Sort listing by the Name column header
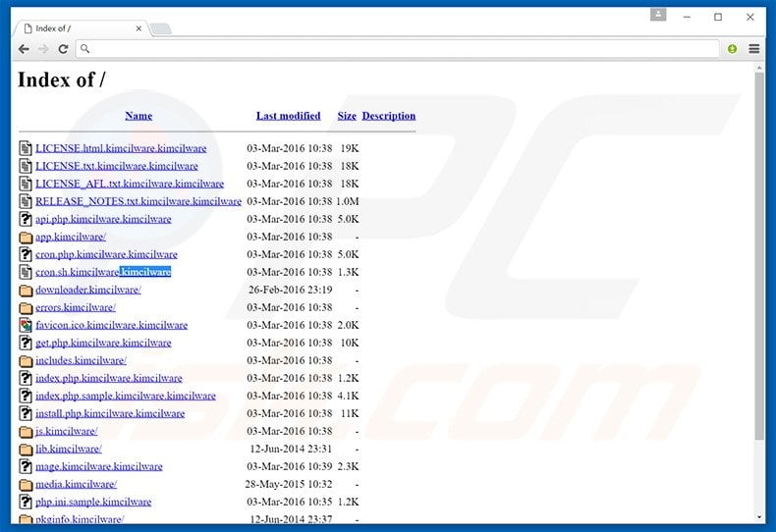Image resolution: width=776 pixels, height=532 pixels. coord(139,116)
